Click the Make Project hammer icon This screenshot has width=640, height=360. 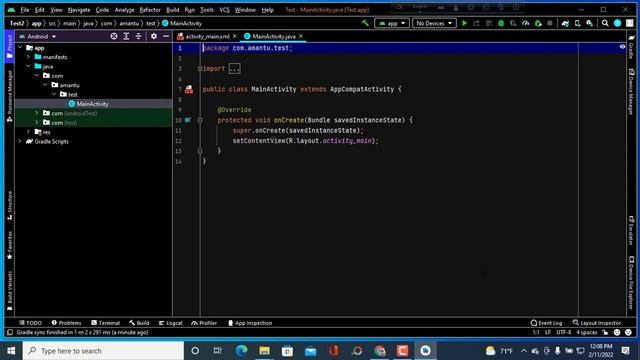(365, 23)
